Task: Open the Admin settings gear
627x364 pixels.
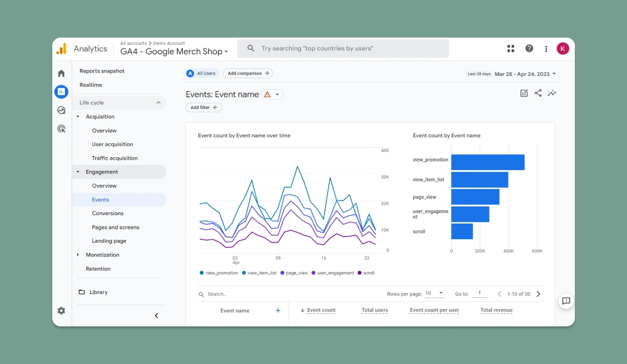Action: pos(61,311)
